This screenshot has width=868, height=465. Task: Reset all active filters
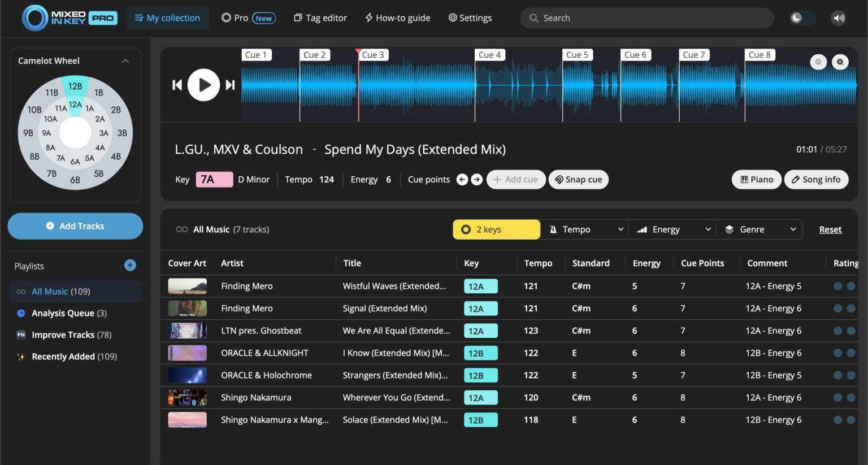(830, 229)
